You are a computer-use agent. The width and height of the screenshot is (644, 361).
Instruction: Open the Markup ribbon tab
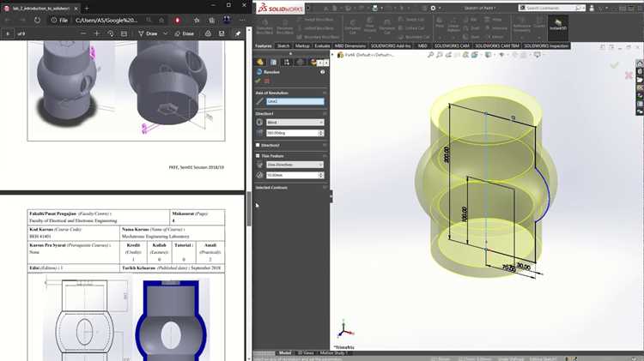302,46
